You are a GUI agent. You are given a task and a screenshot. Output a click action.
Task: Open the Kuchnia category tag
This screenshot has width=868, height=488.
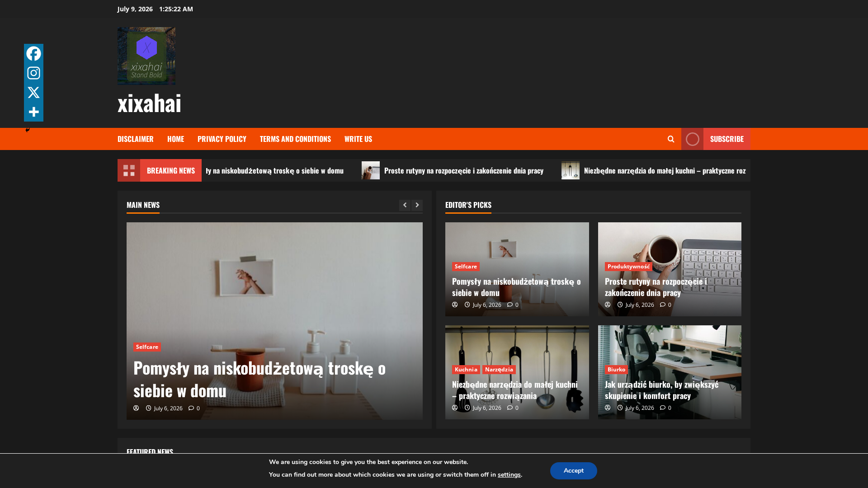coord(466,370)
